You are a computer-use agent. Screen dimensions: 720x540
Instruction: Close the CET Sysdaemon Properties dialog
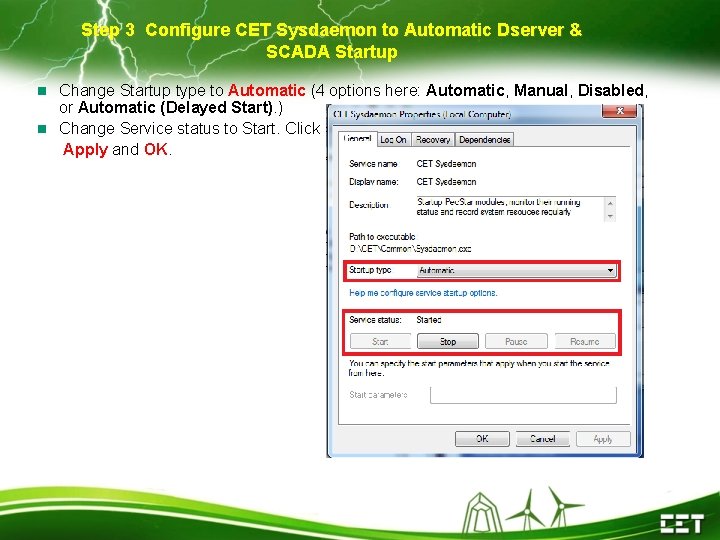pyautogui.click(x=619, y=111)
